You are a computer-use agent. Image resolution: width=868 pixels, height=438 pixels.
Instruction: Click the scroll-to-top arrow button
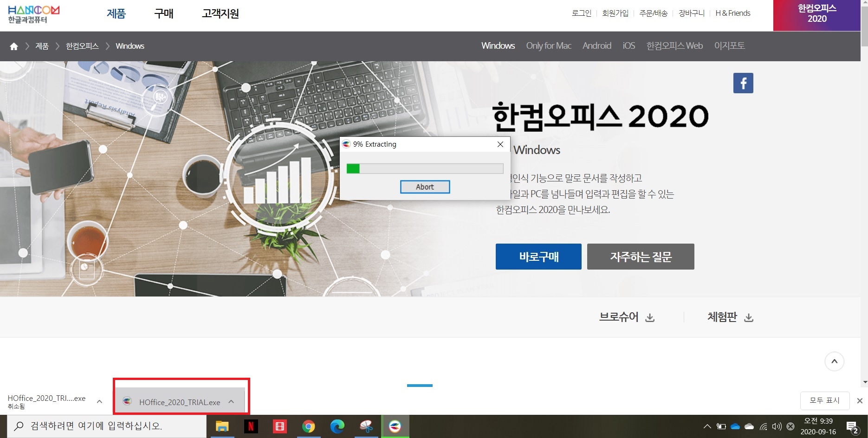[x=834, y=361]
